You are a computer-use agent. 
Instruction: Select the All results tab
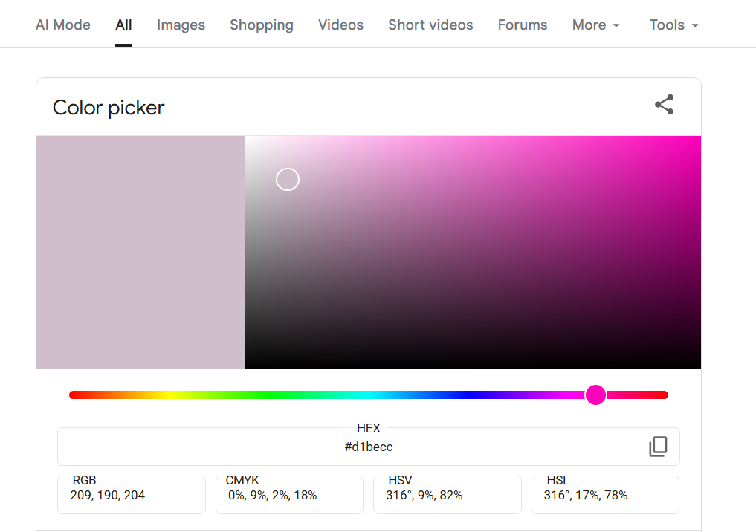[x=123, y=25]
